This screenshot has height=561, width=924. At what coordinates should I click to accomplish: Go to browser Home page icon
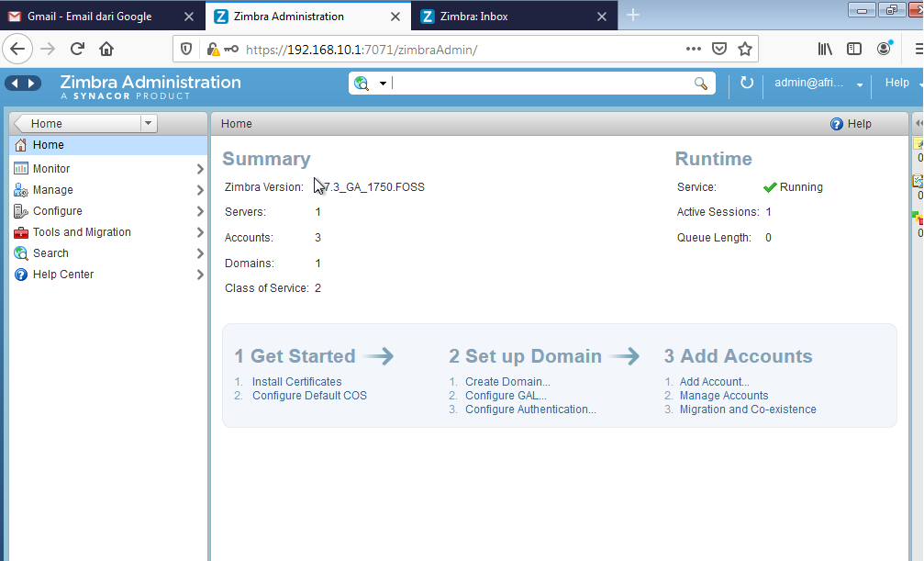pyautogui.click(x=106, y=49)
